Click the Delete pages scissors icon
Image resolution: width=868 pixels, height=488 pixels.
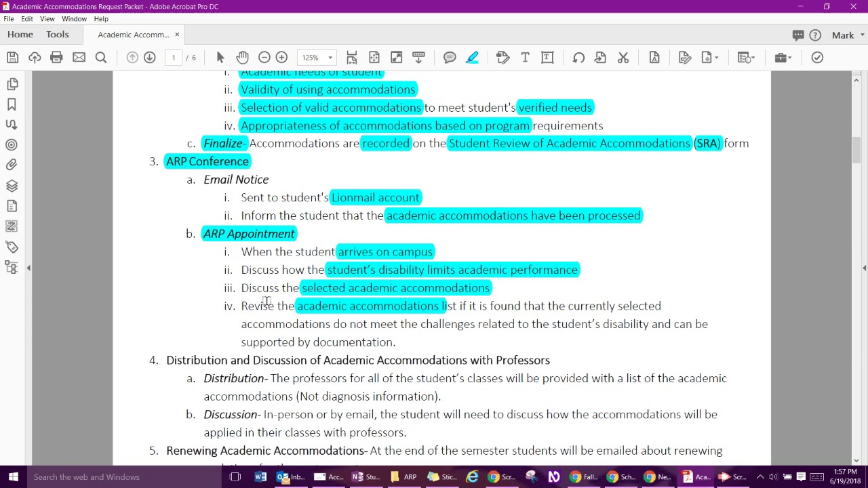point(623,58)
